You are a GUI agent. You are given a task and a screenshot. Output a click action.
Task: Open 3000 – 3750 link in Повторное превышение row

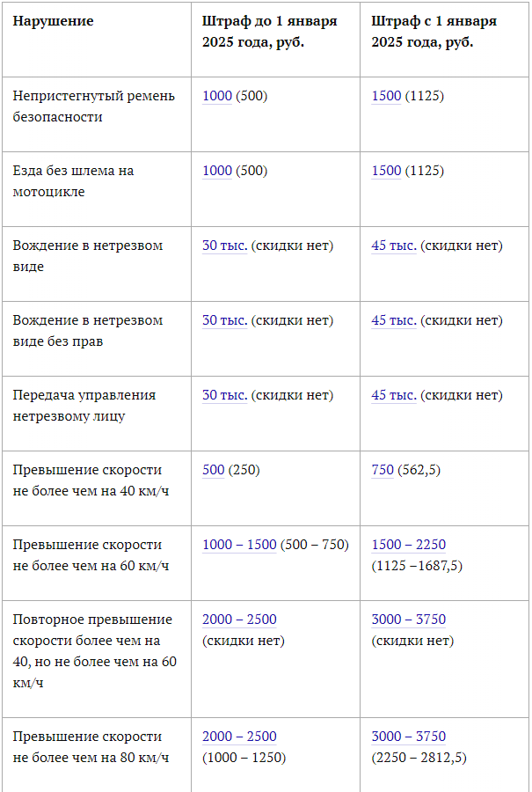408,619
